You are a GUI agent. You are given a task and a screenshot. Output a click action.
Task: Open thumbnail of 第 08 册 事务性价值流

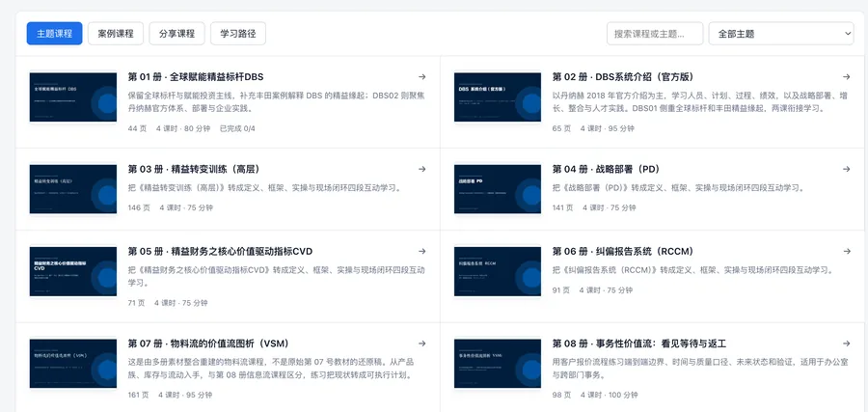coord(497,363)
